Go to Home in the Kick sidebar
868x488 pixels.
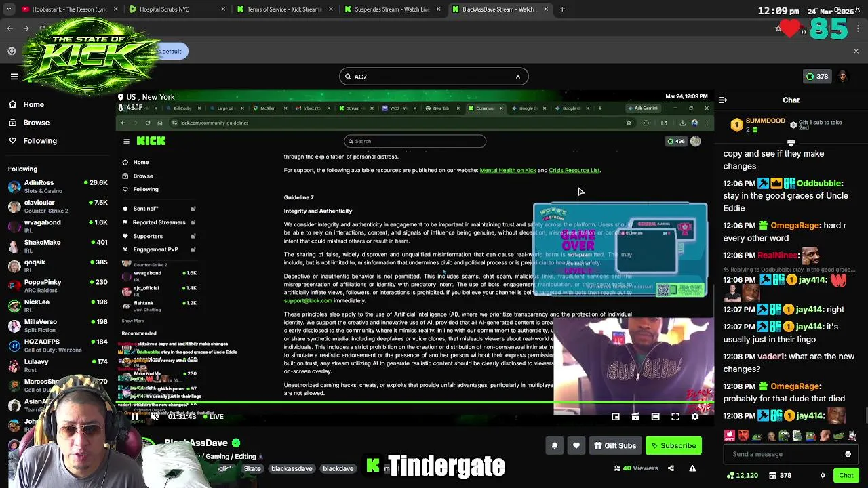[33, 104]
